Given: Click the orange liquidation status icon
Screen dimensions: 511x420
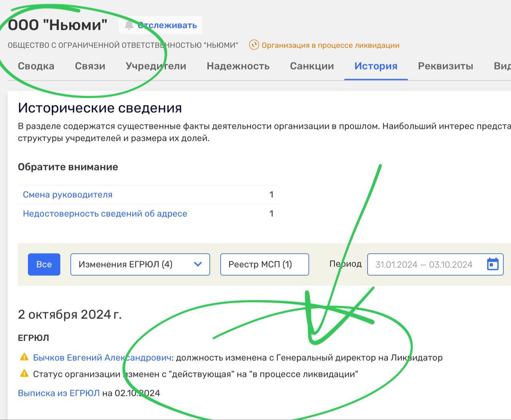Looking at the screenshot, I should pyautogui.click(x=254, y=45).
